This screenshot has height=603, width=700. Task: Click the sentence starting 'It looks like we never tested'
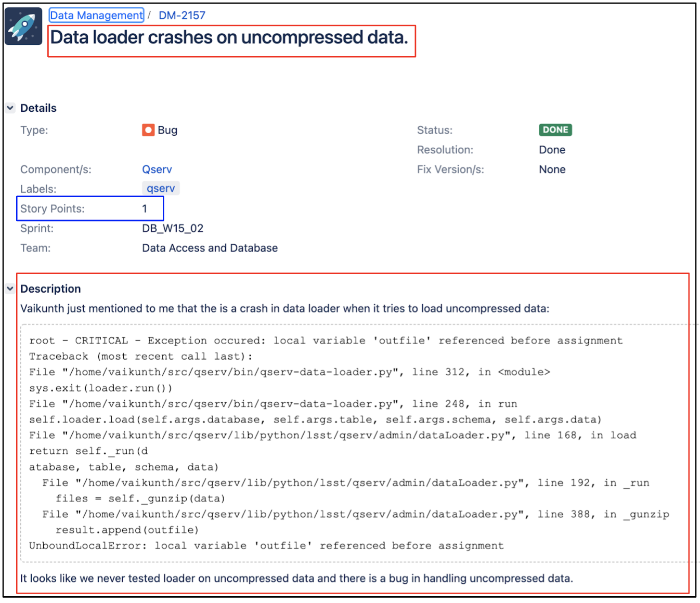tap(296, 578)
